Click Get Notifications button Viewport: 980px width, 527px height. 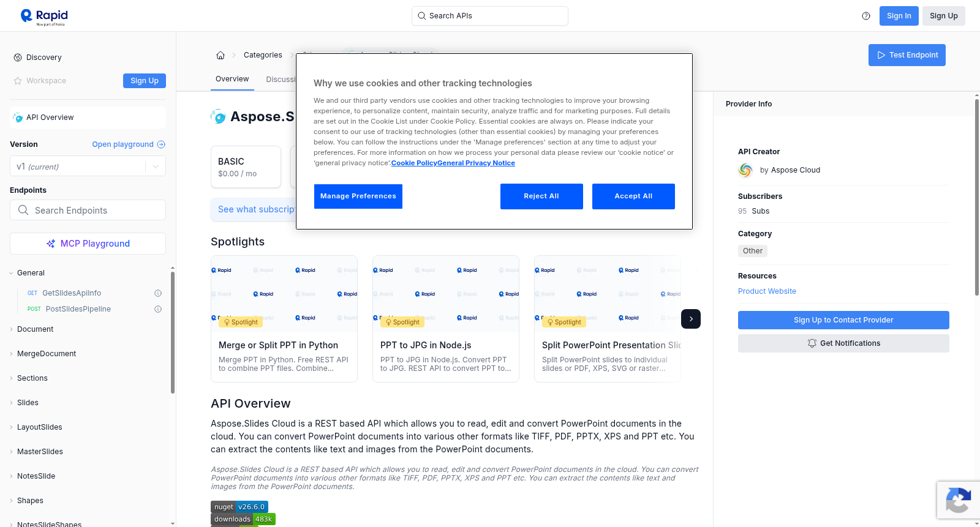coord(843,343)
